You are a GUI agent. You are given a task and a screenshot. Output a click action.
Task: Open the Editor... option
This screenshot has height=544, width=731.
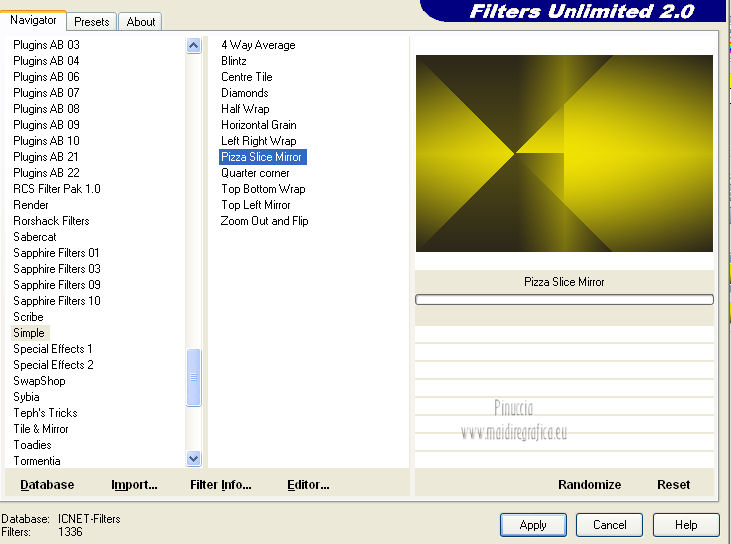pyautogui.click(x=308, y=484)
